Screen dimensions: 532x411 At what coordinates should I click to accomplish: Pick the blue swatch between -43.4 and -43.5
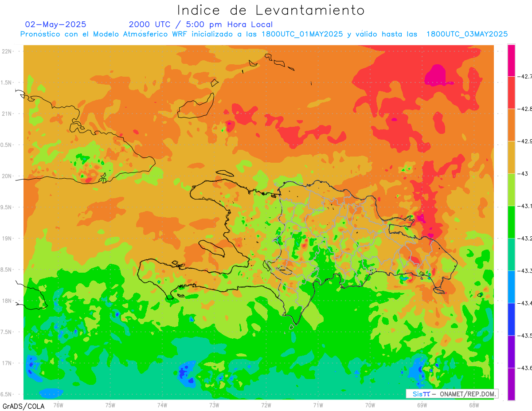coord(511,319)
